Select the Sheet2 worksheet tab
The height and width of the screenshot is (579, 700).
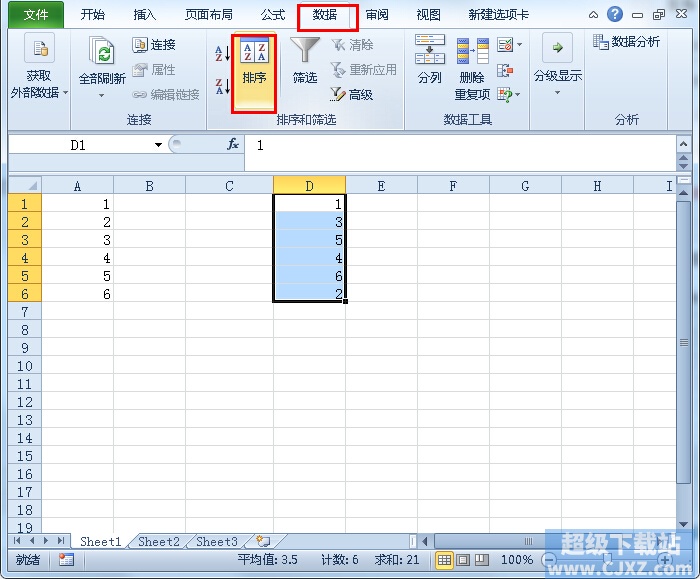coord(158,542)
